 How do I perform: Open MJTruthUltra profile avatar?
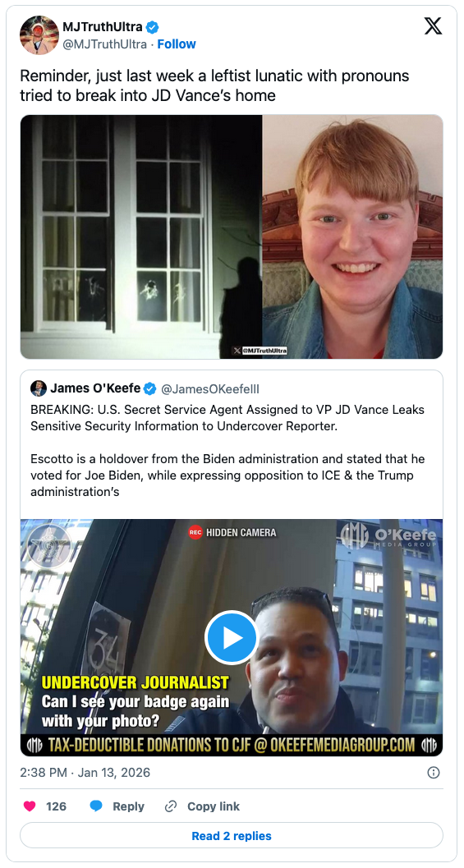[39, 34]
